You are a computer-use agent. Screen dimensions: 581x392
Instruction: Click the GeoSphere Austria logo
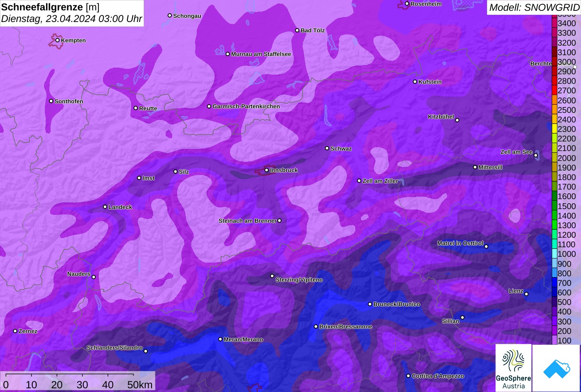pyautogui.click(x=513, y=368)
